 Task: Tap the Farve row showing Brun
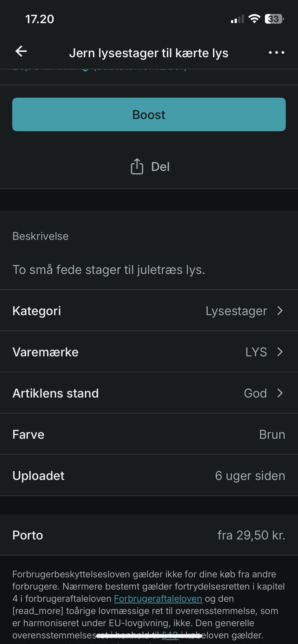pos(149,434)
